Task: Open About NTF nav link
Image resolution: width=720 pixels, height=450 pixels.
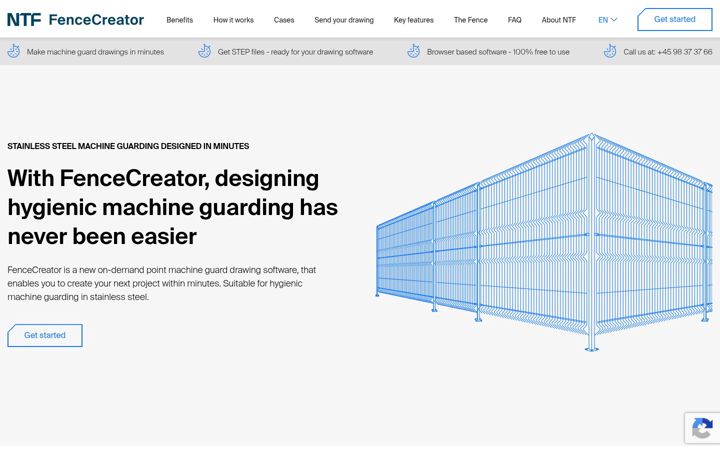Action: [558, 20]
